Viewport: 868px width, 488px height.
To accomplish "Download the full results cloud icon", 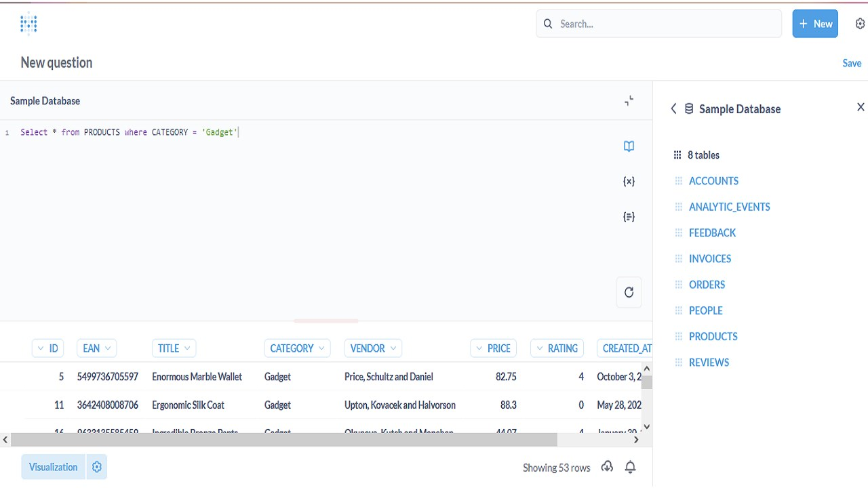I will [x=608, y=467].
